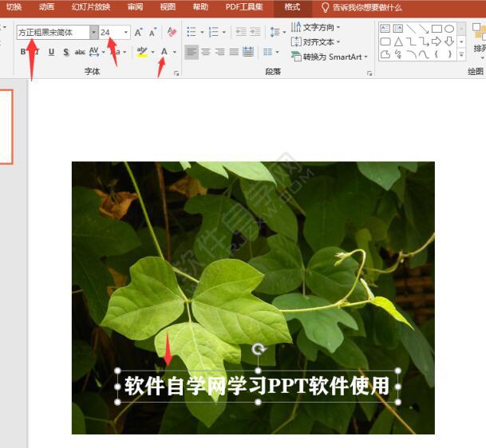This screenshot has height=448, width=486.
Task: Align text left
Action: (192, 52)
